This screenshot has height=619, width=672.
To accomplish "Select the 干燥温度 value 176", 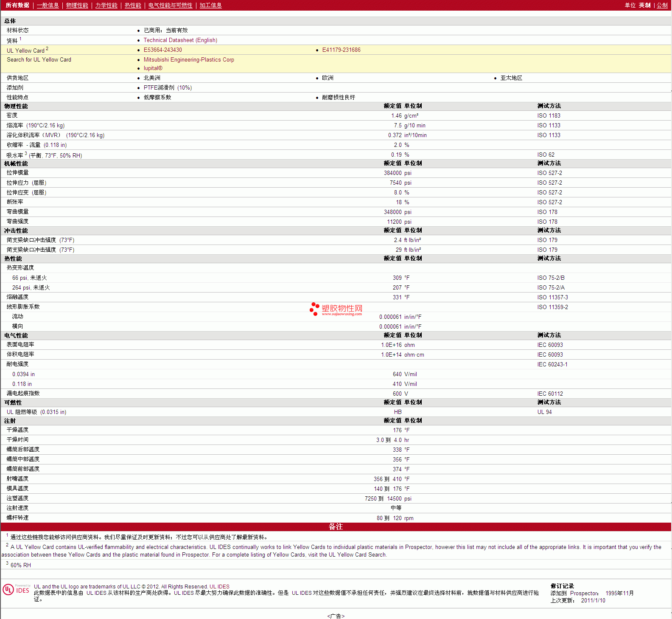I will tap(397, 430).
